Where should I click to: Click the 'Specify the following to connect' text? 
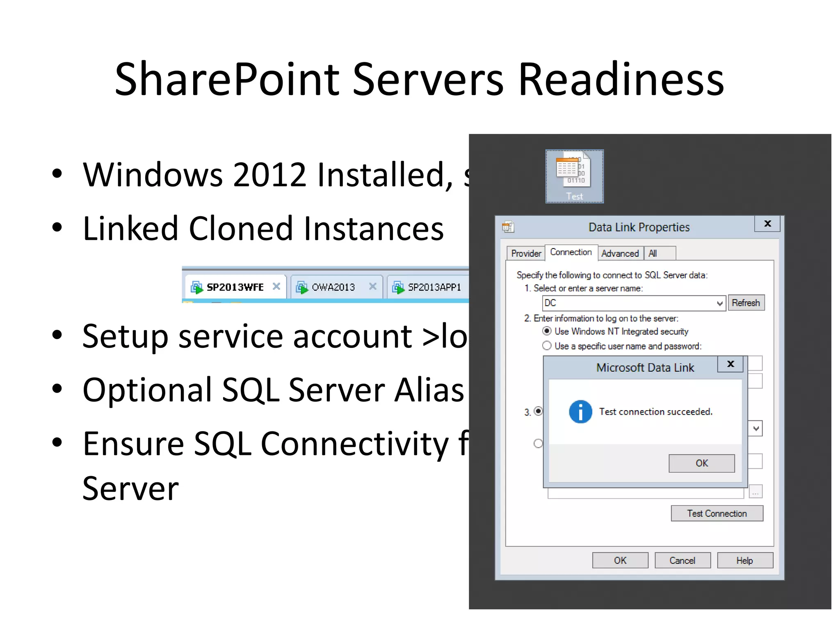[612, 275]
